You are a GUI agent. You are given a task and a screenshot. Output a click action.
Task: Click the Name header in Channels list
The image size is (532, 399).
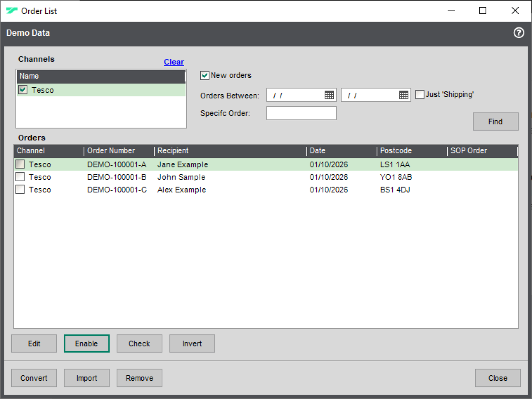[x=101, y=76]
